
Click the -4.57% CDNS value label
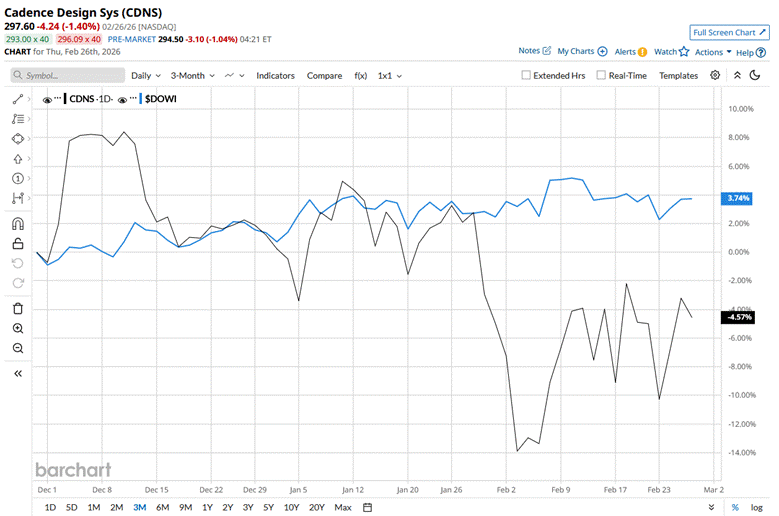pyautogui.click(x=738, y=317)
